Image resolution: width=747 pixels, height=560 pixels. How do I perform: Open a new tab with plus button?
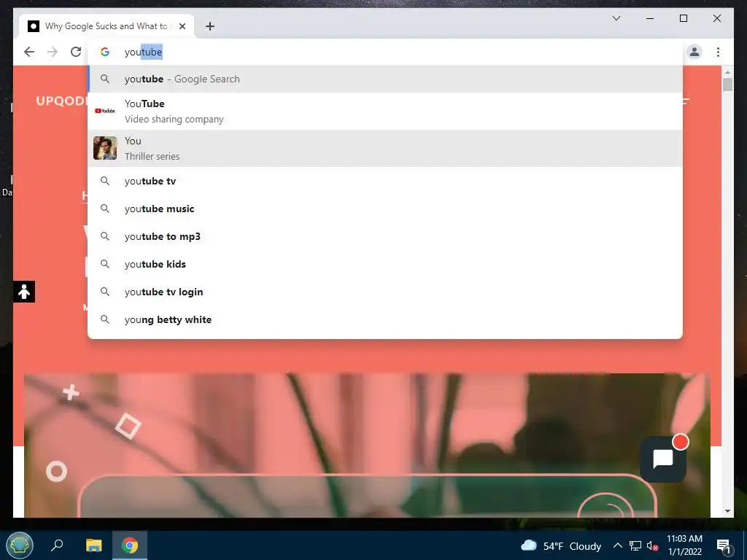pos(210,26)
